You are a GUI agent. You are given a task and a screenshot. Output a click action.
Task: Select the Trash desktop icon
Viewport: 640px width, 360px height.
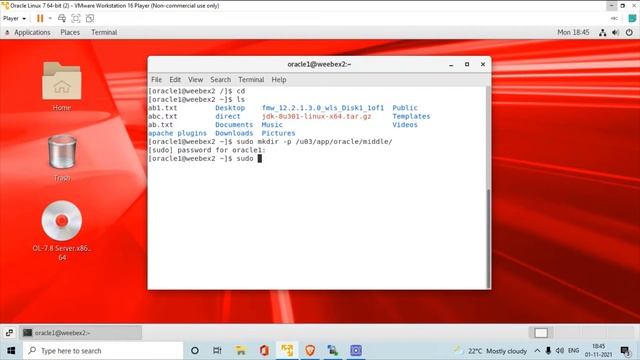pos(62,158)
